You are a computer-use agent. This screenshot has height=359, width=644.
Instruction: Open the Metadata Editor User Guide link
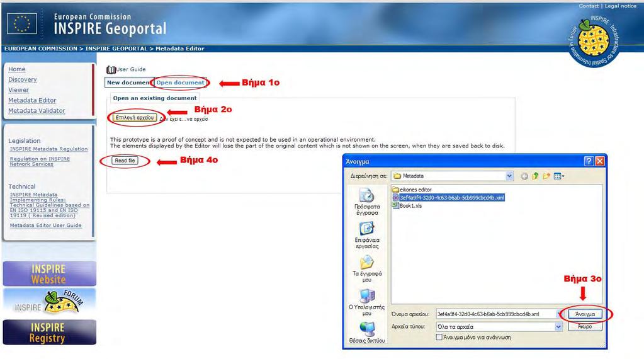point(45,225)
